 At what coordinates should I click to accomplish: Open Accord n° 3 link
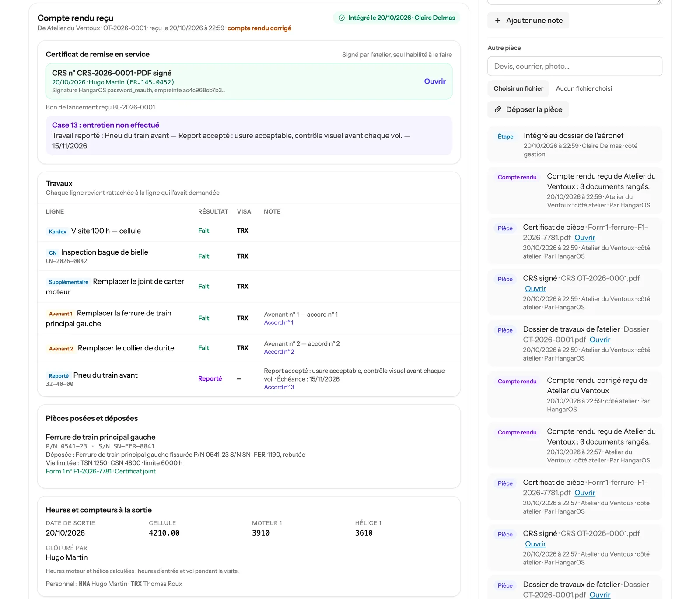tap(279, 387)
